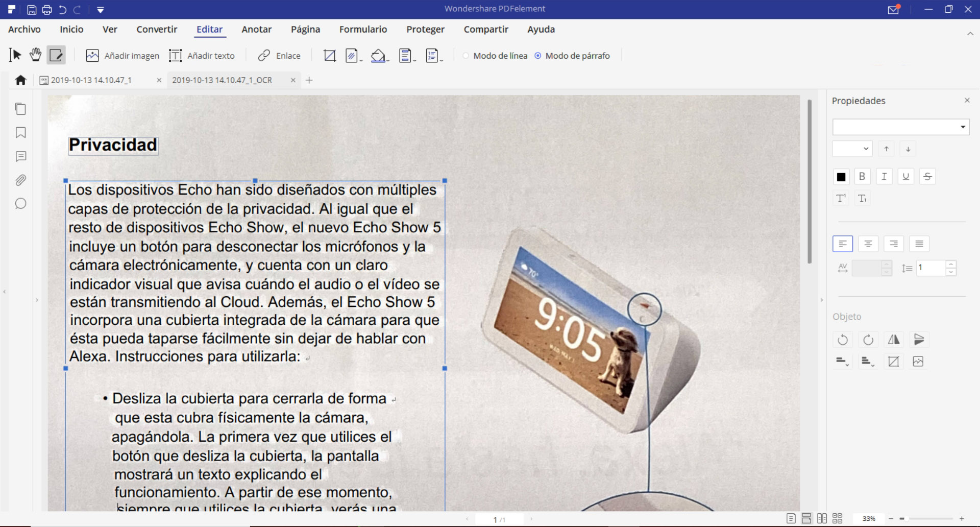This screenshot has height=527, width=980.
Task: Flip object vertically
Action: point(919,340)
